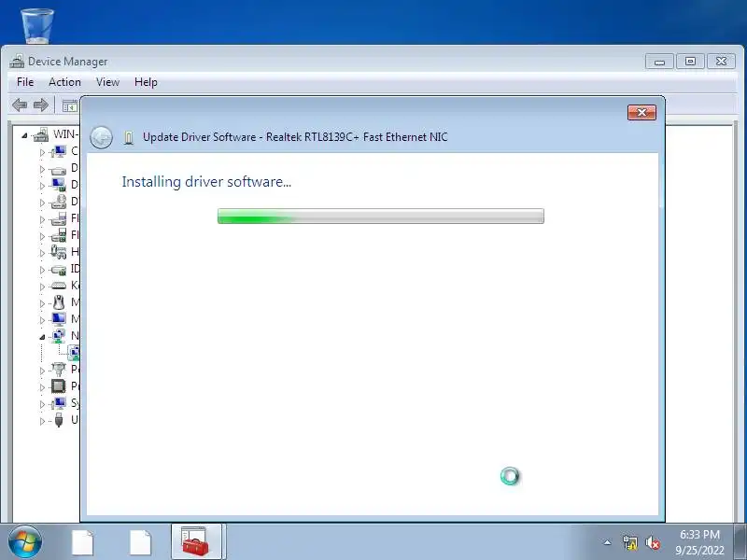747x560 pixels.
Task: Close the Update Driver Software dialog
Action: [x=641, y=112]
